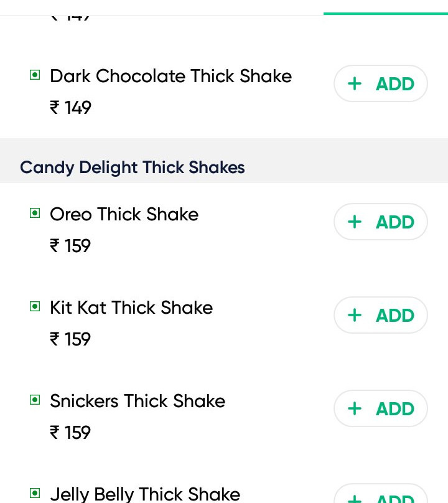The height and width of the screenshot is (503, 448).
Task: Click plus icon in Snickers ADD button
Action: (355, 409)
